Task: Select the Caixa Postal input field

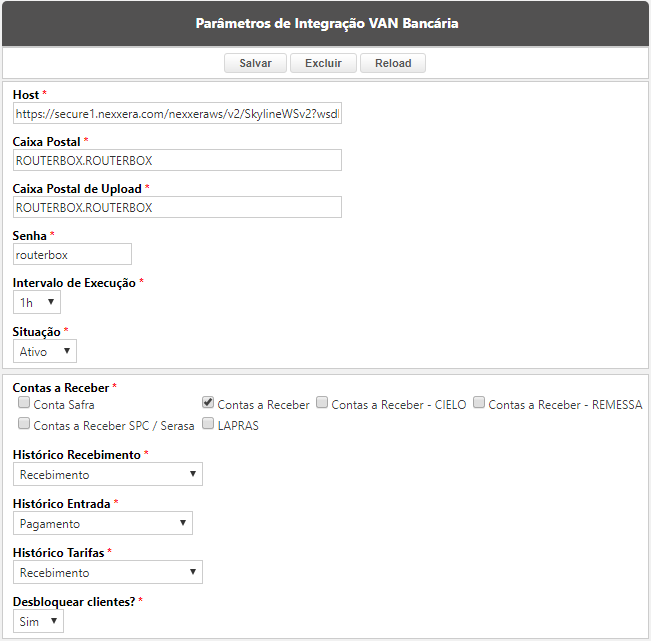Action: point(177,160)
